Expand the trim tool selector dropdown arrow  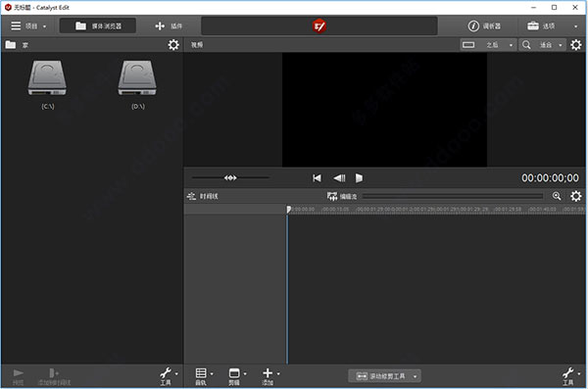click(416, 376)
